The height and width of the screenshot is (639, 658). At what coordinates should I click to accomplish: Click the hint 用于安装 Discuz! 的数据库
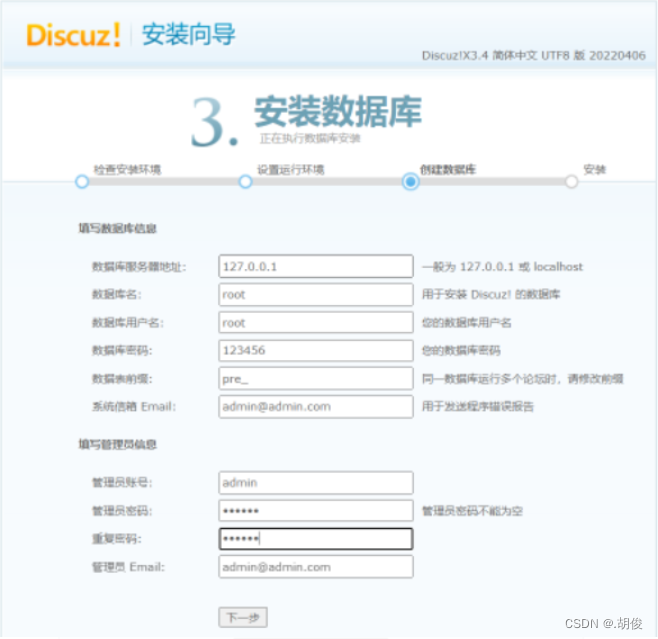(x=491, y=295)
